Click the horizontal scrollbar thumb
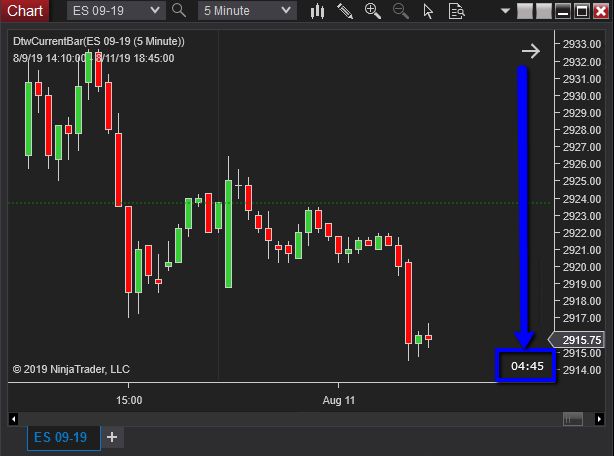 pyautogui.click(x=573, y=419)
